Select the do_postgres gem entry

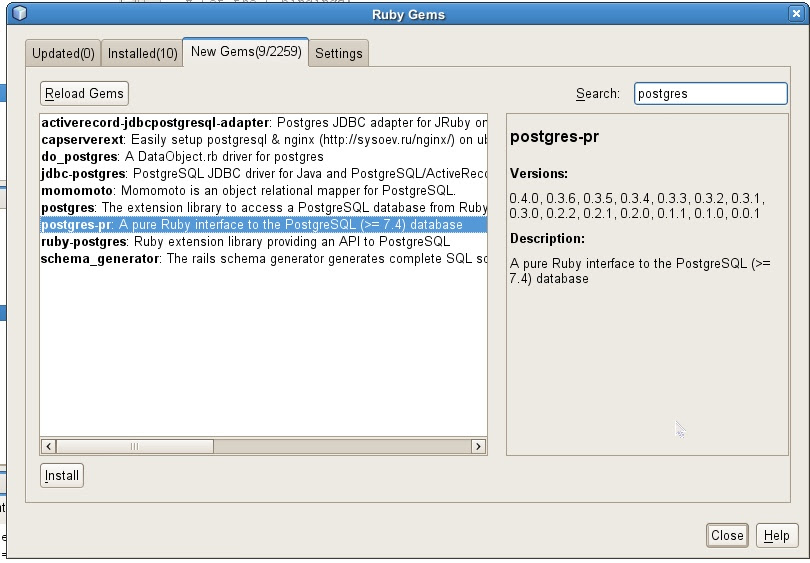[x=263, y=157]
